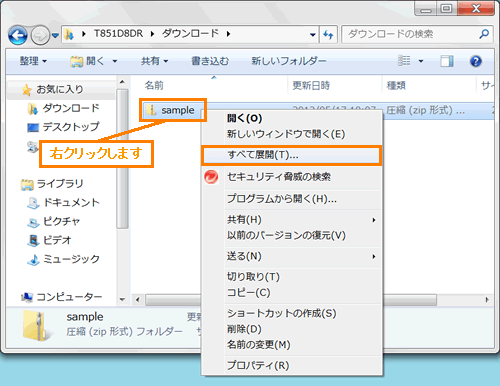Toggle the preview pane icon
Viewport: 500px width, 386px height.
447,61
